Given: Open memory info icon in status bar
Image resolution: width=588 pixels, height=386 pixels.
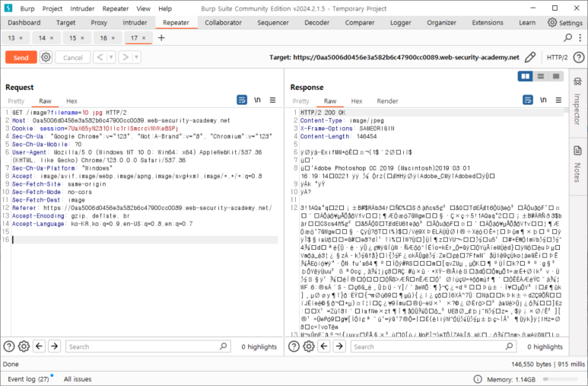Looking at the screenshot, I should point(478,379).
